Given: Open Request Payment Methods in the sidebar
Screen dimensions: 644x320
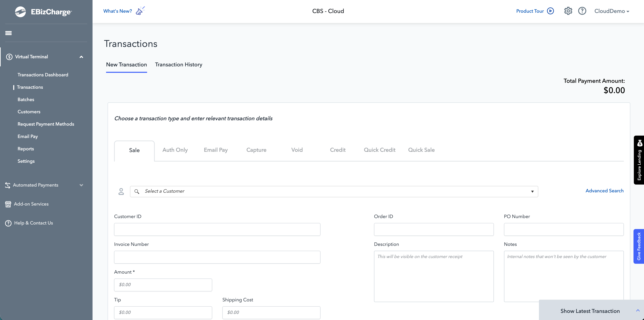Looking at the screenshot, I should tap(46, 124).
